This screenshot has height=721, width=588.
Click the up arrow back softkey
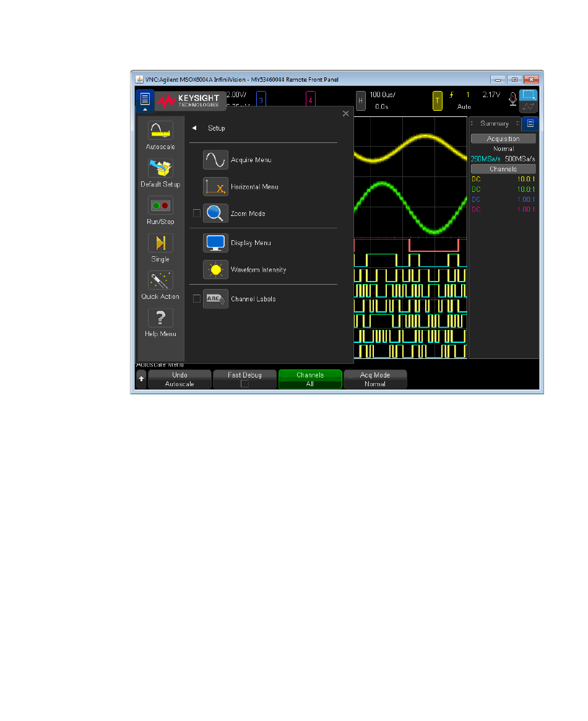point(141,379)
